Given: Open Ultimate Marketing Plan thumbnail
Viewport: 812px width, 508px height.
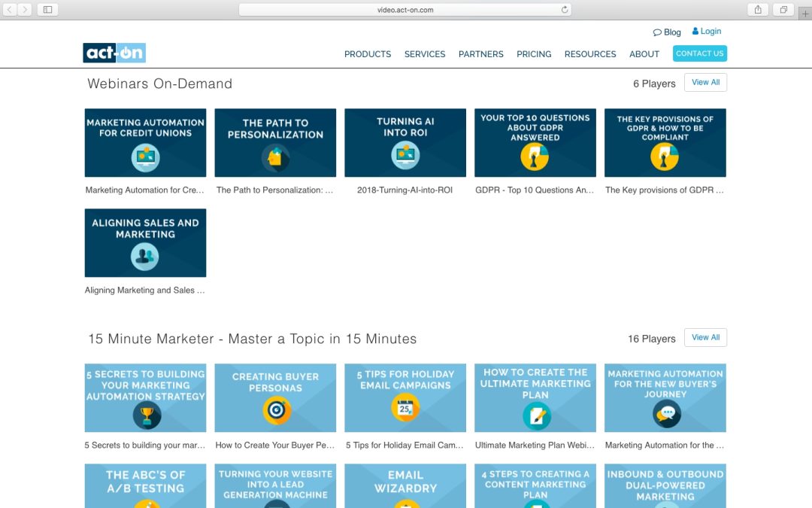Looking at the screenshot, I should tap(535, 397).
